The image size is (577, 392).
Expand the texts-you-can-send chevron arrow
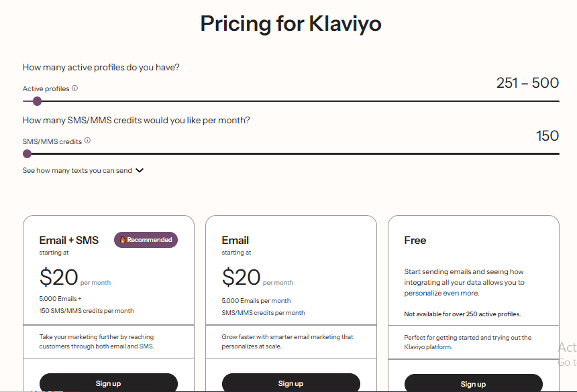click(140, 170)
